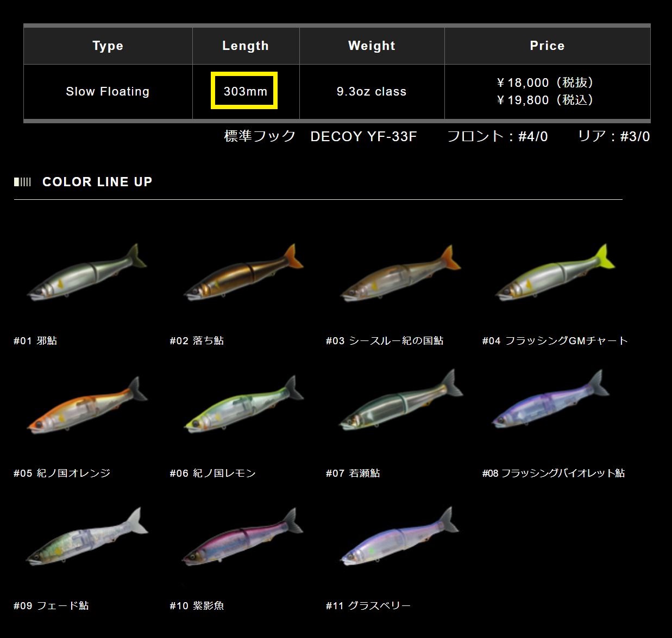The width and height of the screenshot is (672, 638).
Task: Click the Slow Floating type cell
Action: 108,91
